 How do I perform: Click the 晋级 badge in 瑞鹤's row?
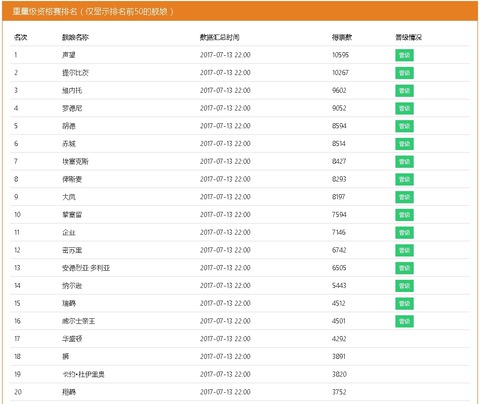404,304
